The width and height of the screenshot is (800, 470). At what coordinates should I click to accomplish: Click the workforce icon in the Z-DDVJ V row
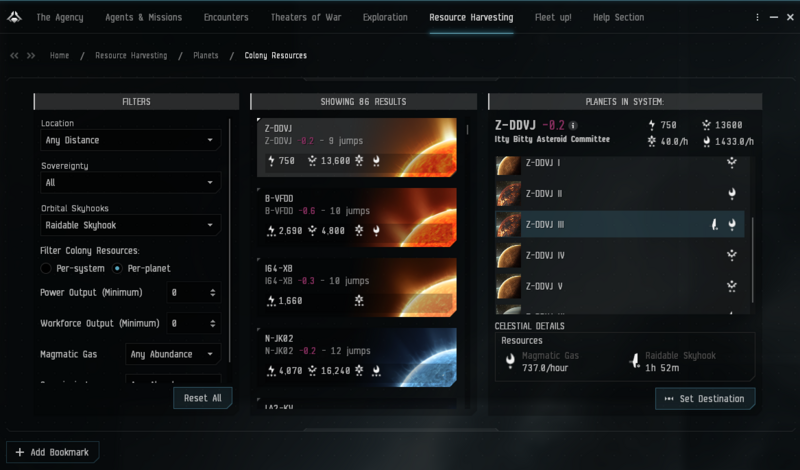coord(732,286)
